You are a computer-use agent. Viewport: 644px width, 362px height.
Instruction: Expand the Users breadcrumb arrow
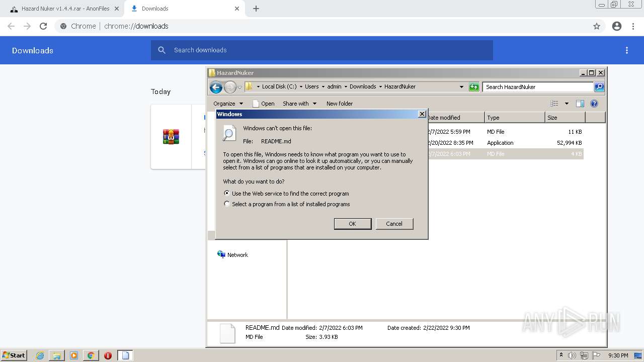[x=323, y=86]
